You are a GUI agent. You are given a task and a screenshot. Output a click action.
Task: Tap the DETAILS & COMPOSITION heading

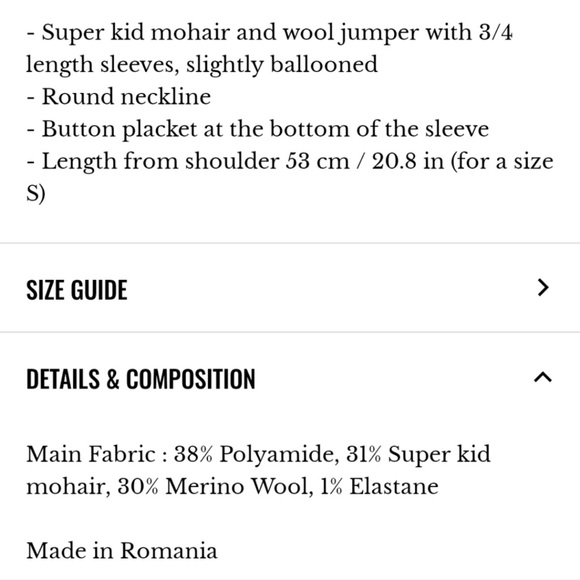point(141,379)
